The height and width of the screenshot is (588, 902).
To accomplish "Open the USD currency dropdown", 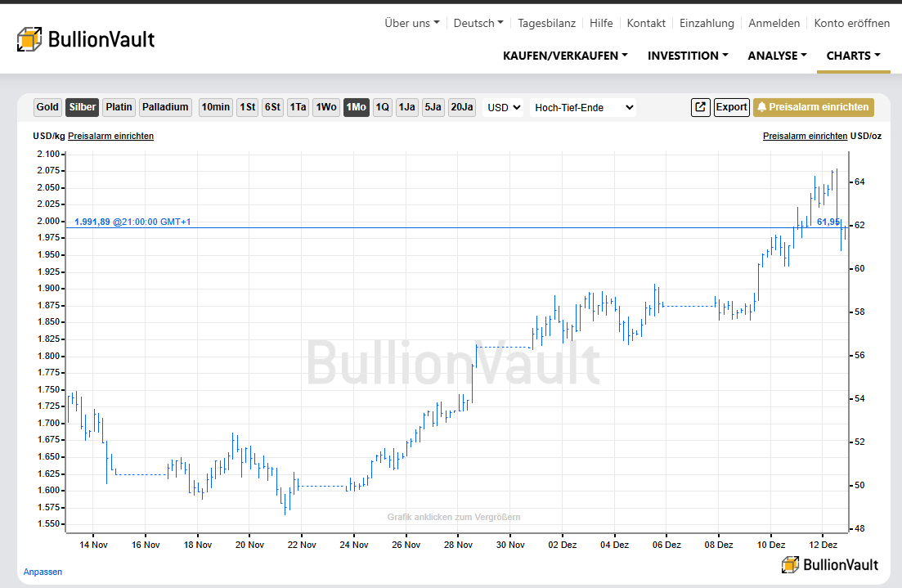I will coord(504,108).
